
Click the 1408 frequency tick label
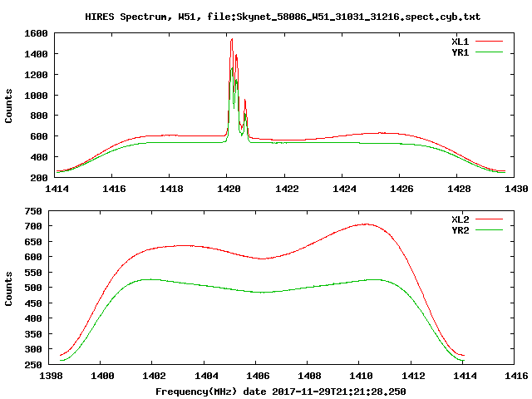[x=309, y=376]
